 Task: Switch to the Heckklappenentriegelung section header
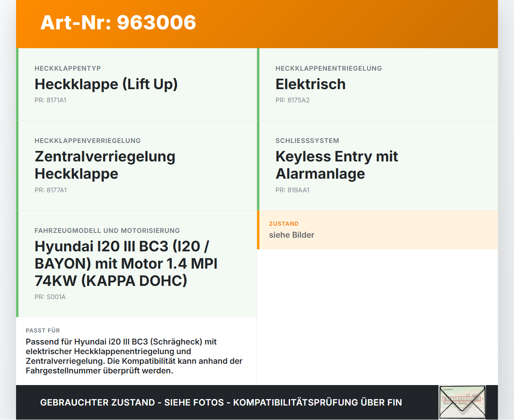[328, 68]
